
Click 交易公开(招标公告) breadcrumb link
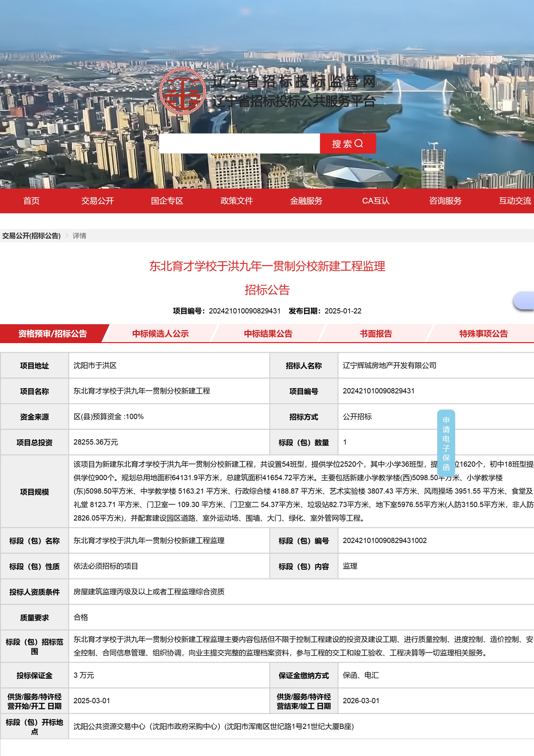[x=31, y=236]
